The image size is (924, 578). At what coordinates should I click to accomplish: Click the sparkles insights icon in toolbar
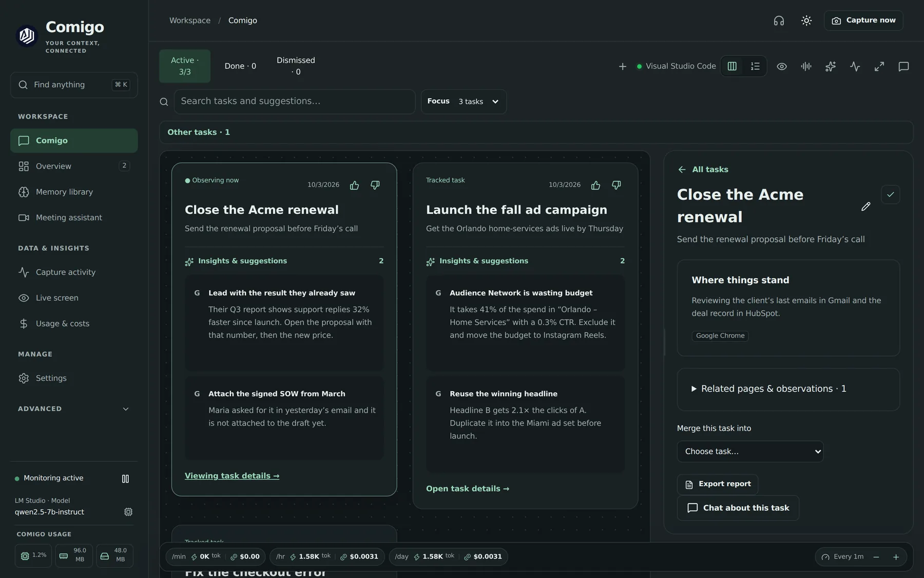pyautogui.click(x=830, y=66)
